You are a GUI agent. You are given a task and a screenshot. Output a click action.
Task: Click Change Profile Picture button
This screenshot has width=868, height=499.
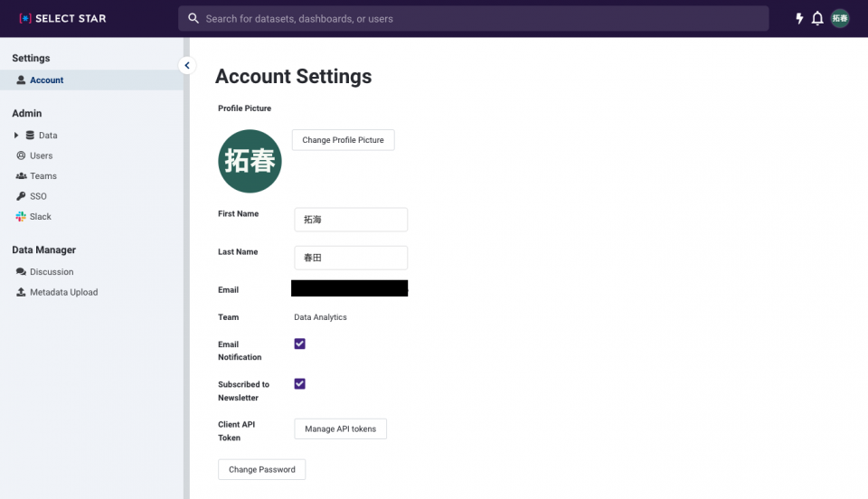coord(344,140)
